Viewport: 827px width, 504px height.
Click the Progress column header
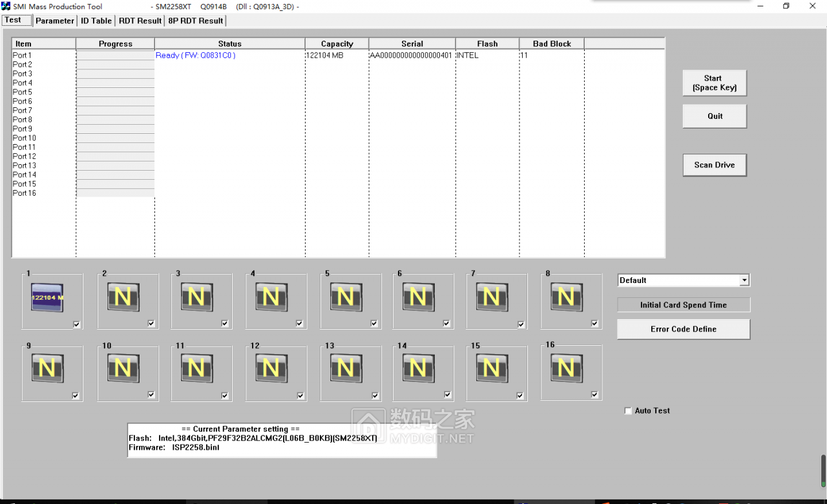tap(116, 44)
